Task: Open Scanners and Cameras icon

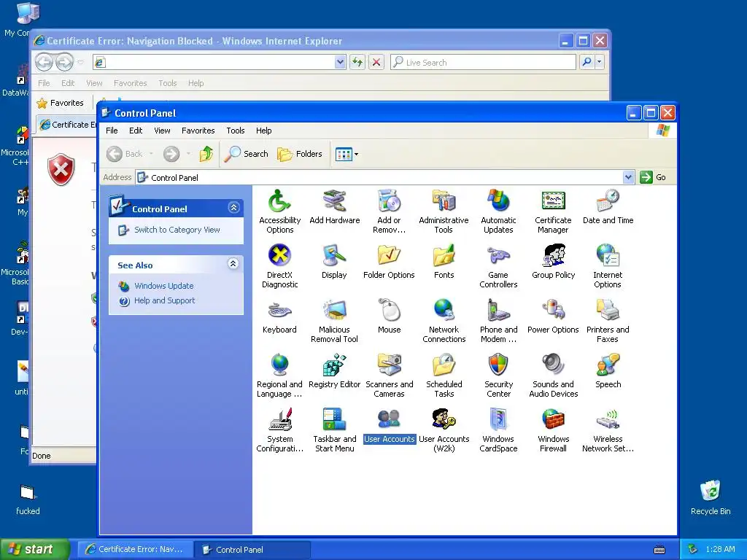Action: 390,376
